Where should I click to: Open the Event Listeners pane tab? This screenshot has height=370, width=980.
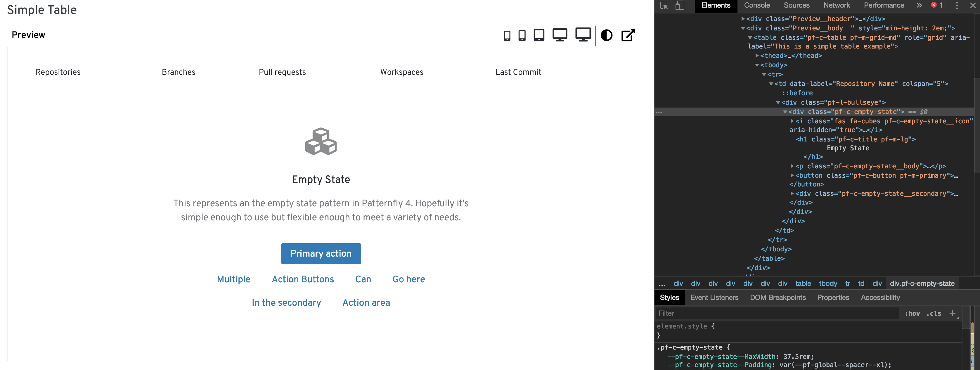point(714,297)
